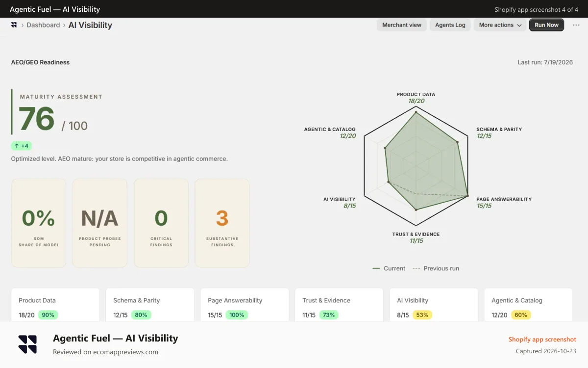Image resolution: width=588 pixels, height=368 pixels.
Task: Click Reviewed on ecomappreviews.com text
Action: click(105, 352)
